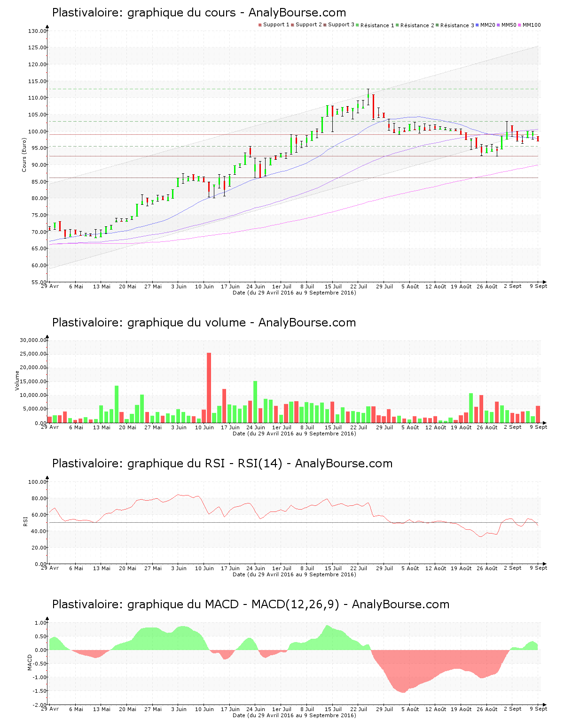
Task: Click the MM20 legend color square
Action: pos(478,25)
